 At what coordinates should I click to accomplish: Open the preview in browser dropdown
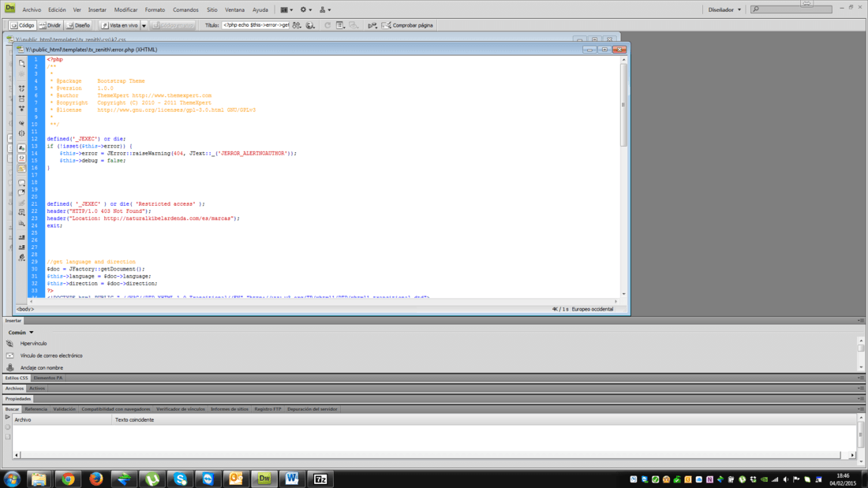pos(310,25)
